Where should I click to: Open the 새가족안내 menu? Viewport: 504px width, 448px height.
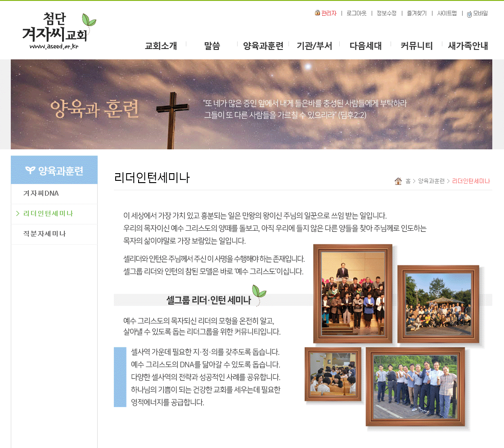coord(468,45)
